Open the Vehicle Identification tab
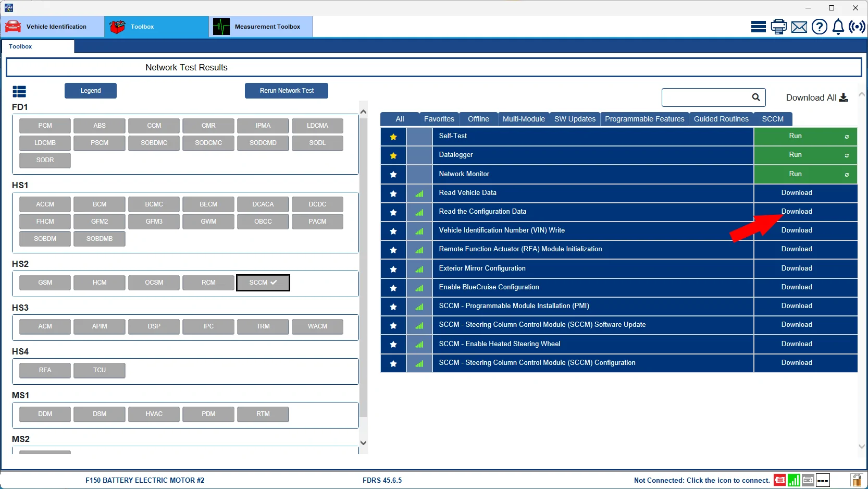This screenshot has height=489, width=868. [x=52, y=27]
